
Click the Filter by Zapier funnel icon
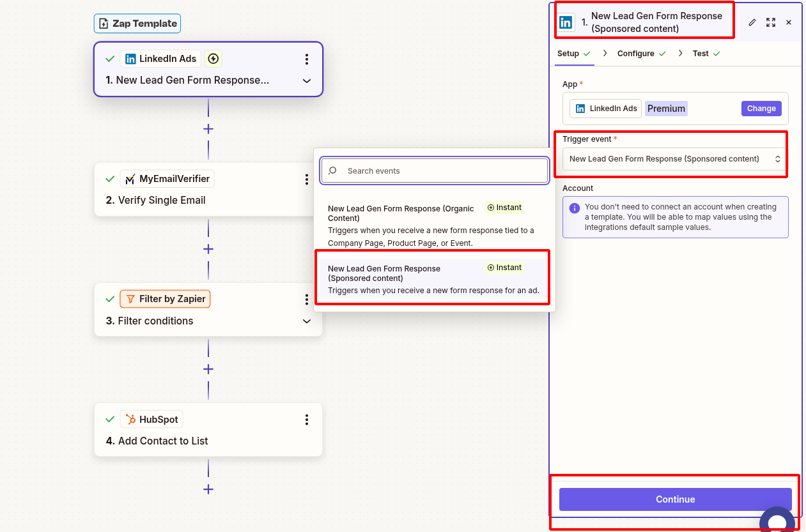132,298
